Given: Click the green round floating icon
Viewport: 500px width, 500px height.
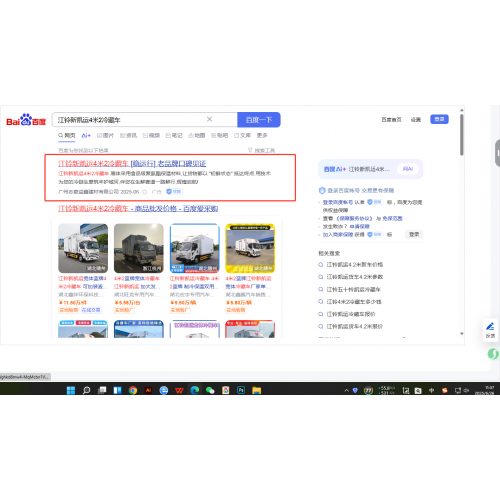Looking at the screenshot, I should coord(493,354).
